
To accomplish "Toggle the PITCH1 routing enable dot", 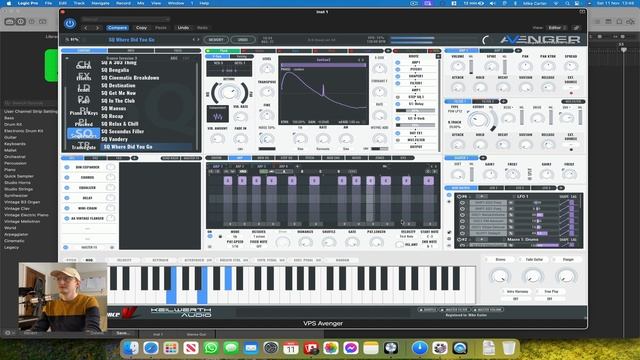I will (398, 69).
